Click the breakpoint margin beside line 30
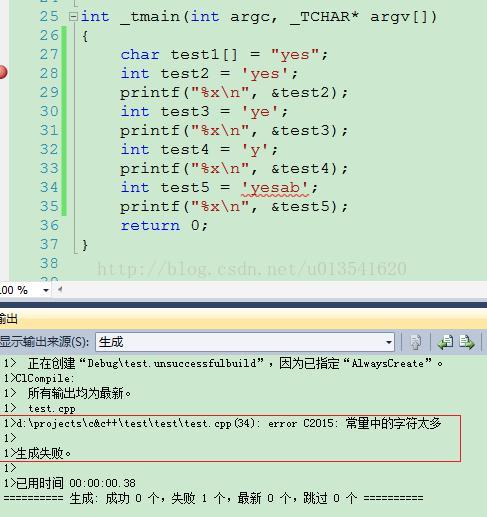This screenshot has height=517, width=487. coord(4,111)
